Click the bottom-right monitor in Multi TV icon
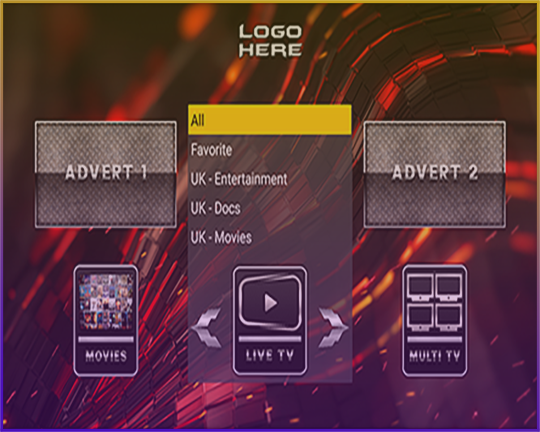 449,317
